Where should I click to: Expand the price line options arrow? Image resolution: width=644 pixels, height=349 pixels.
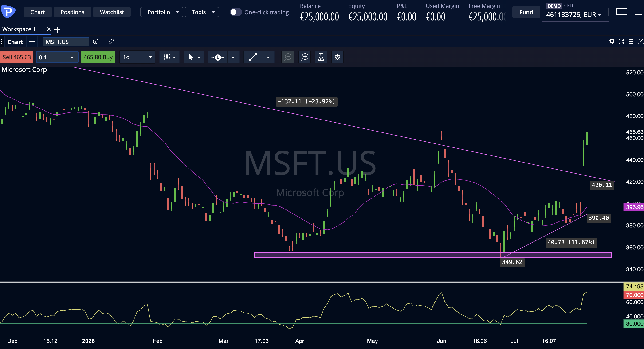point(233,57)
